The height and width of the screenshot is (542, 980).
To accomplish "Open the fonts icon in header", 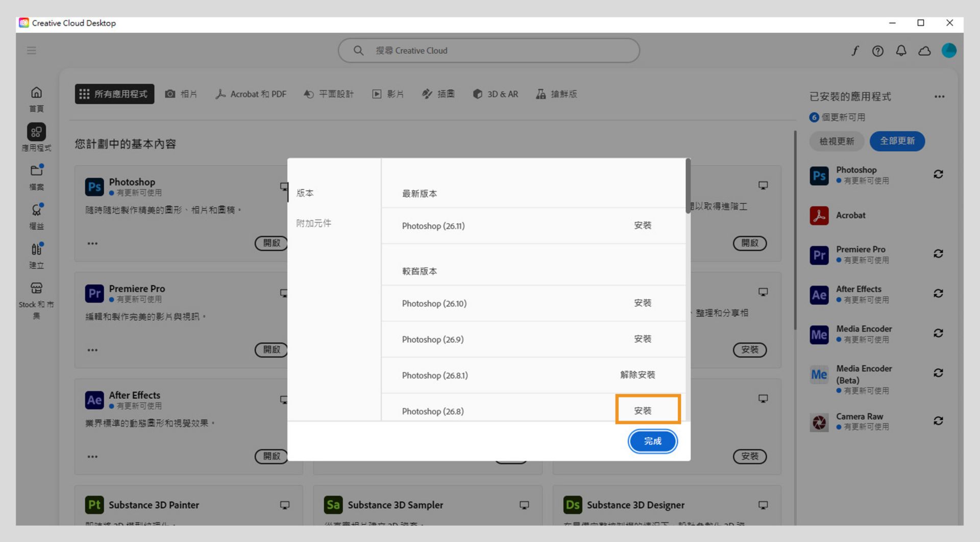I will [855, 51].
